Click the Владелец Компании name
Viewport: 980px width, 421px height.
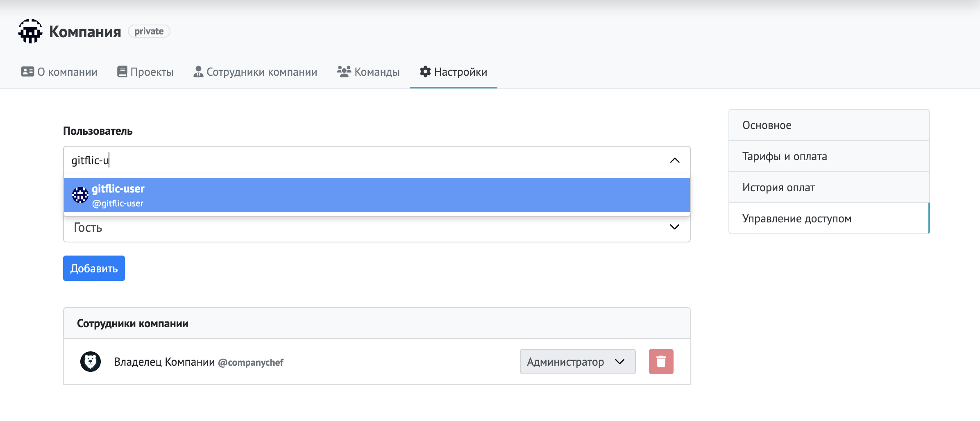click(x=164, y=362)
